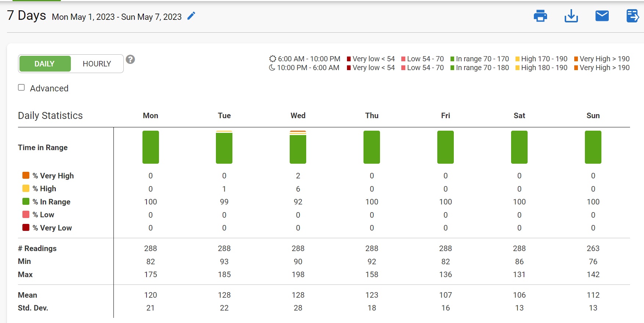Enable the Advanced checkbox
The width and height of the screenshot is (644, 323).
click(x=21, y=87)
